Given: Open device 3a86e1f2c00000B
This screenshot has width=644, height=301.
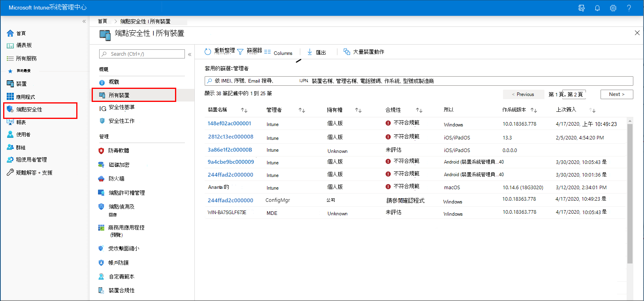Looking at the screenshot, I should (230, 150).
